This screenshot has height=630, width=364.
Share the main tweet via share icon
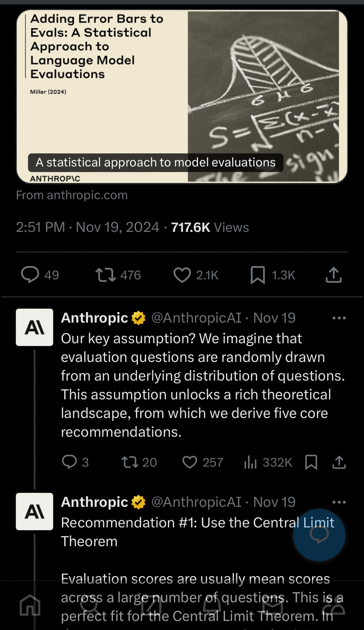click(333, 275)
